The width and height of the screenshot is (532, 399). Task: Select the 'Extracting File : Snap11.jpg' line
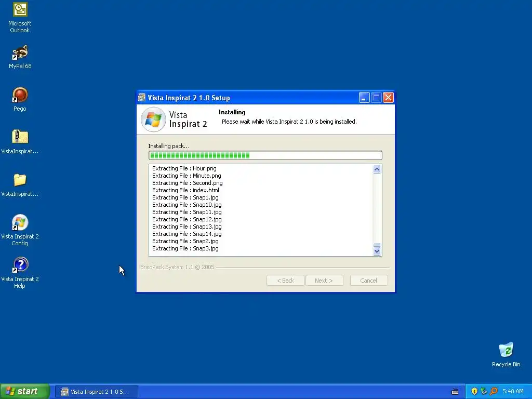[x=187, y=212]
